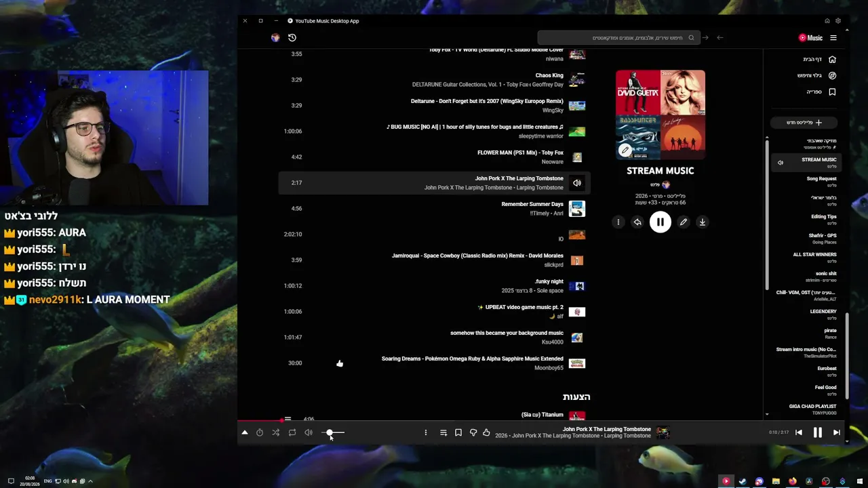The width and height of the screenshot is (868, 488).
Task: Edit the playlist details pencil button
Action: tap(684, 222)
